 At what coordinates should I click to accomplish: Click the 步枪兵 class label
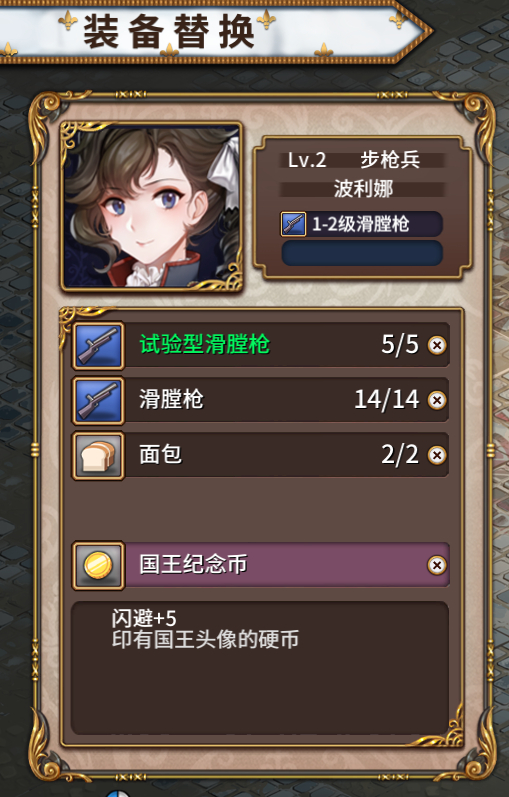point(390,160)
